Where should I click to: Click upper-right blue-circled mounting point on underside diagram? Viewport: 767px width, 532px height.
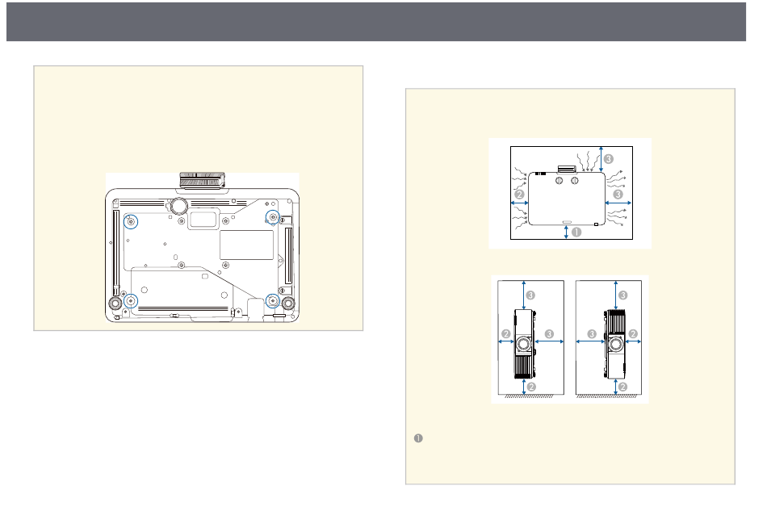tap(272, 216)
